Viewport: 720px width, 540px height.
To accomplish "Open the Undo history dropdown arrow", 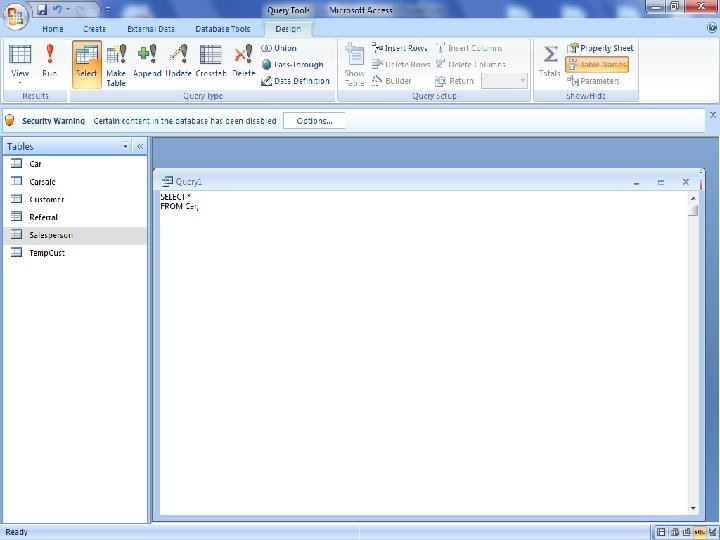I will [x=68, y=9].
